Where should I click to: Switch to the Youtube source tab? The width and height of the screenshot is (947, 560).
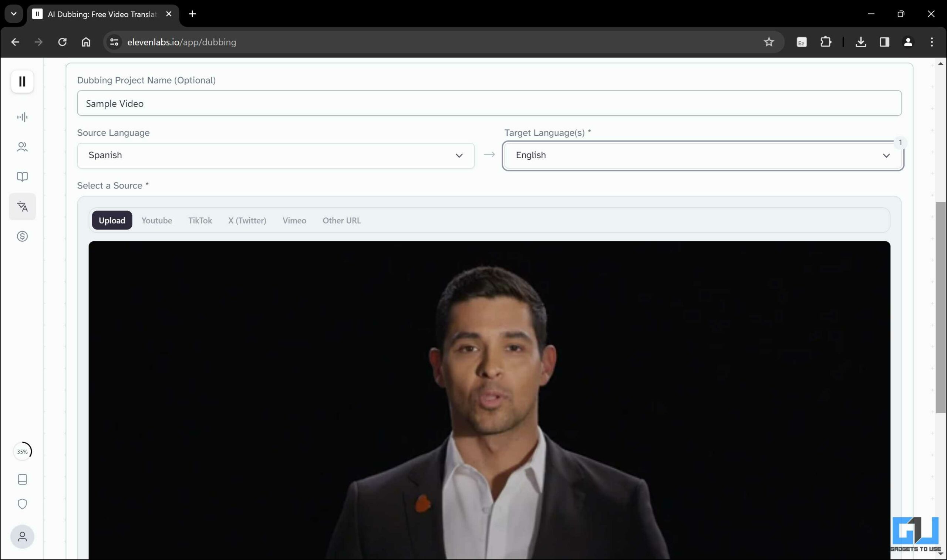(157, 220)
